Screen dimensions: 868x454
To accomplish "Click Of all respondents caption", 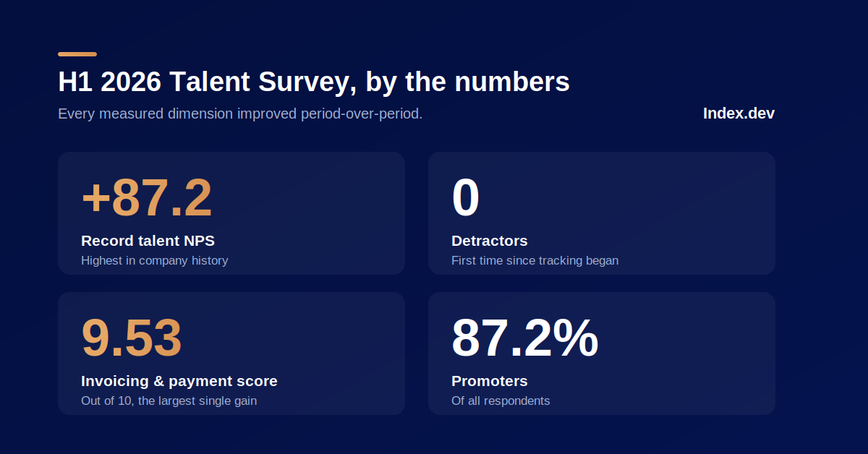I will [x=501, y=401].
